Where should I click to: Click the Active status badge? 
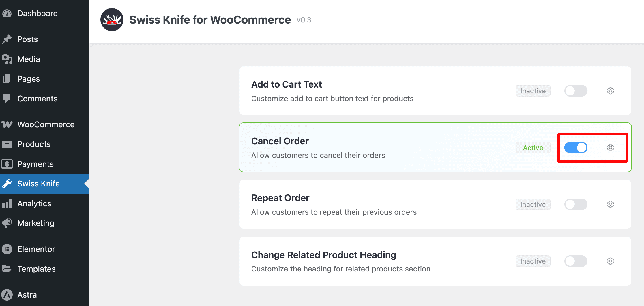(533, 148)
